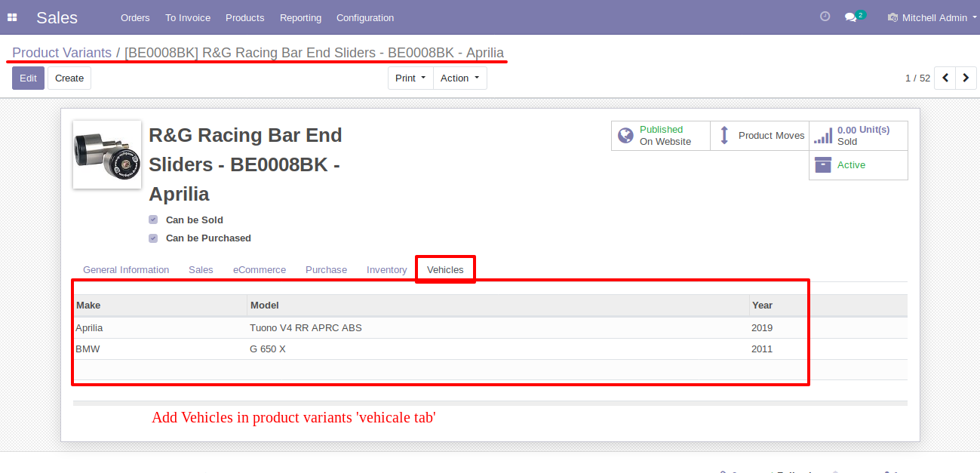
Task: Select the Tuono V4 RR APRC ABS cell
Action: click(498, 327)
